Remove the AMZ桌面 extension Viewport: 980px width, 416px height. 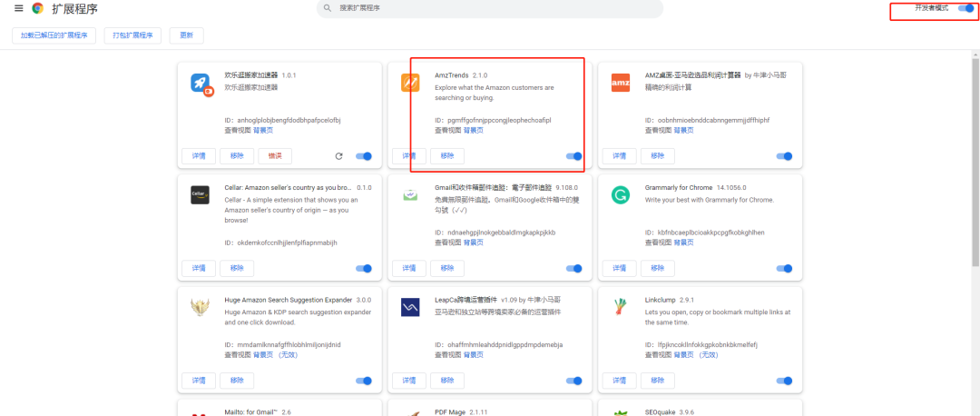pos(658,156)
